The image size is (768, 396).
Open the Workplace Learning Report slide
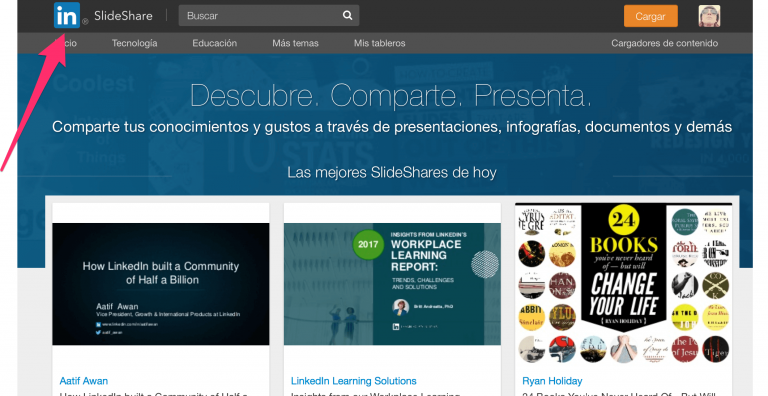(392, 284)
